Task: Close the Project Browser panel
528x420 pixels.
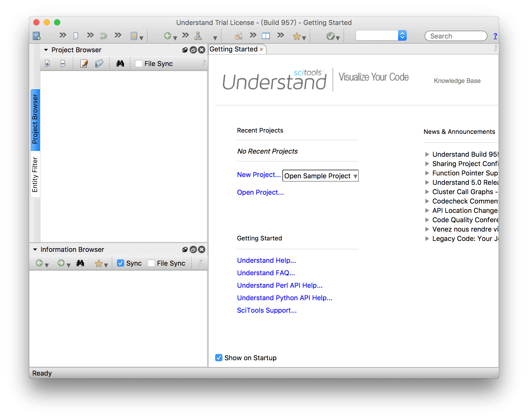Action: 202,50
